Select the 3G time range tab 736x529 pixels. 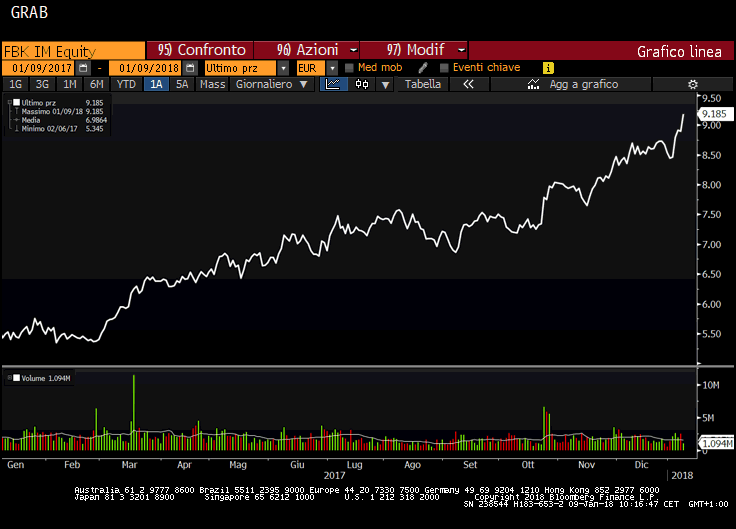pyautogui.click(x=42, y=84)
